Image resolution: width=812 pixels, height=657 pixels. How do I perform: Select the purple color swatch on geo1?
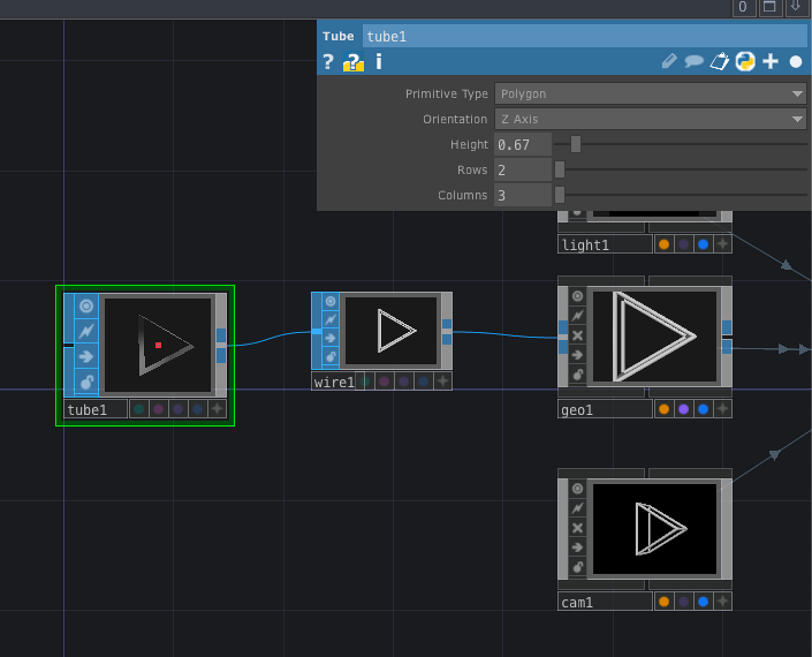tap(683, 409)
